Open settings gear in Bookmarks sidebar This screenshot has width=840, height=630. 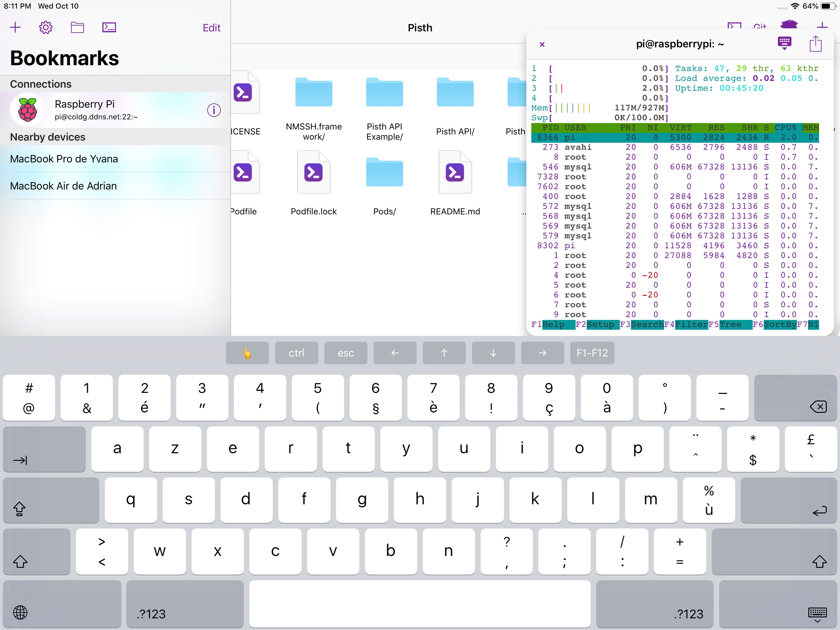pyautogui.click(x=46, y=27)
